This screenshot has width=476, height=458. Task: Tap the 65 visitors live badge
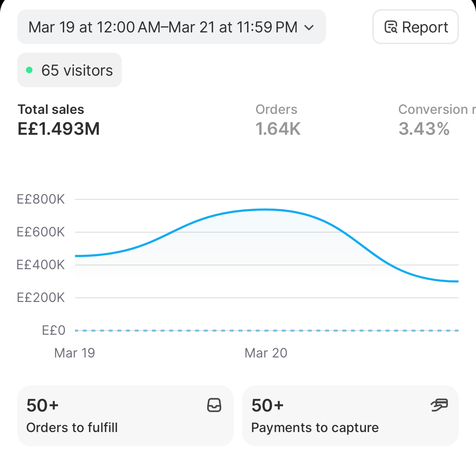coord(70,70)
